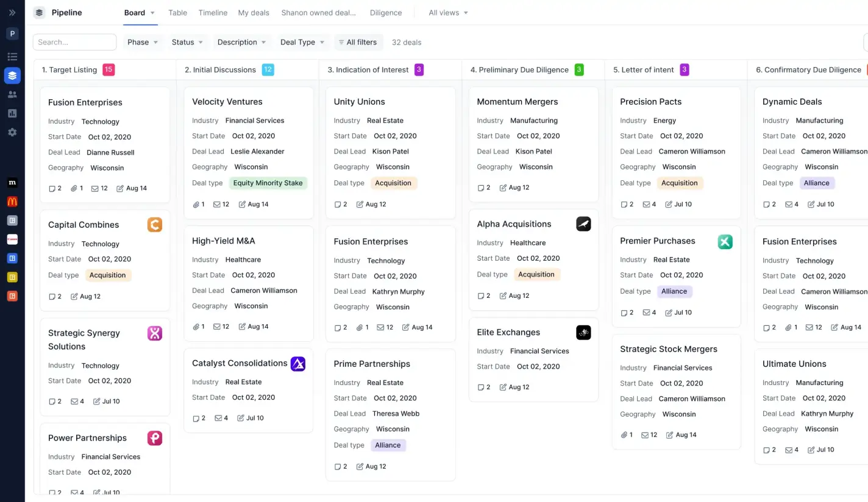Open the All views dropdown
868x502 pixels.
(447, 12)
